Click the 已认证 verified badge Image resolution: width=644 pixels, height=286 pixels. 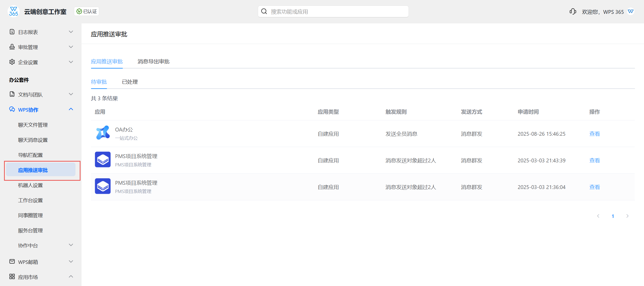click(87, 12)
